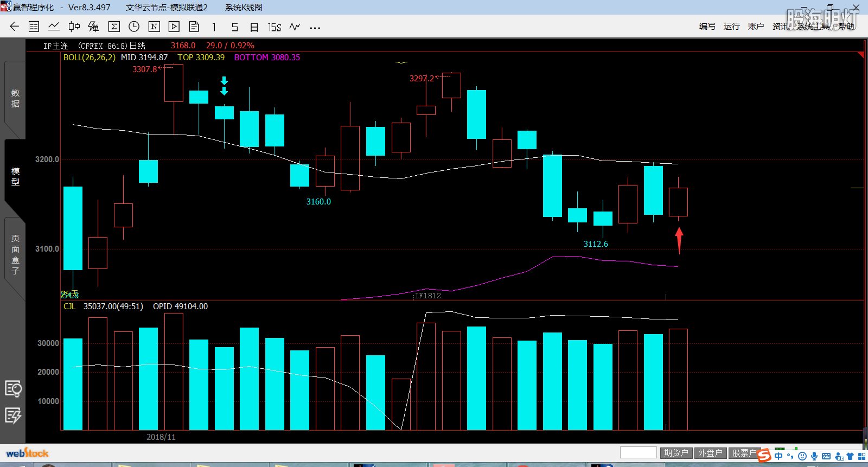868x467 pixels.
Task: Toggle the punctuation mode icon
Action: [x=790, y=456]
